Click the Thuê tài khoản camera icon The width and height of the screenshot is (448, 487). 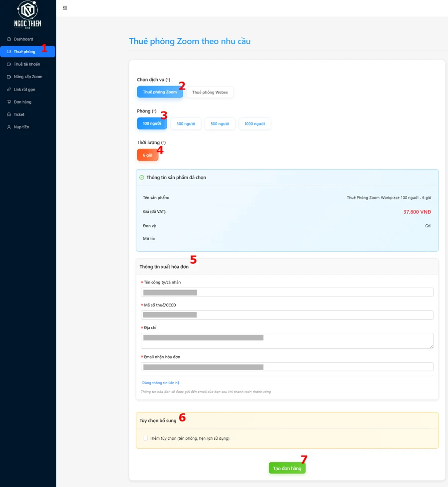9,64
